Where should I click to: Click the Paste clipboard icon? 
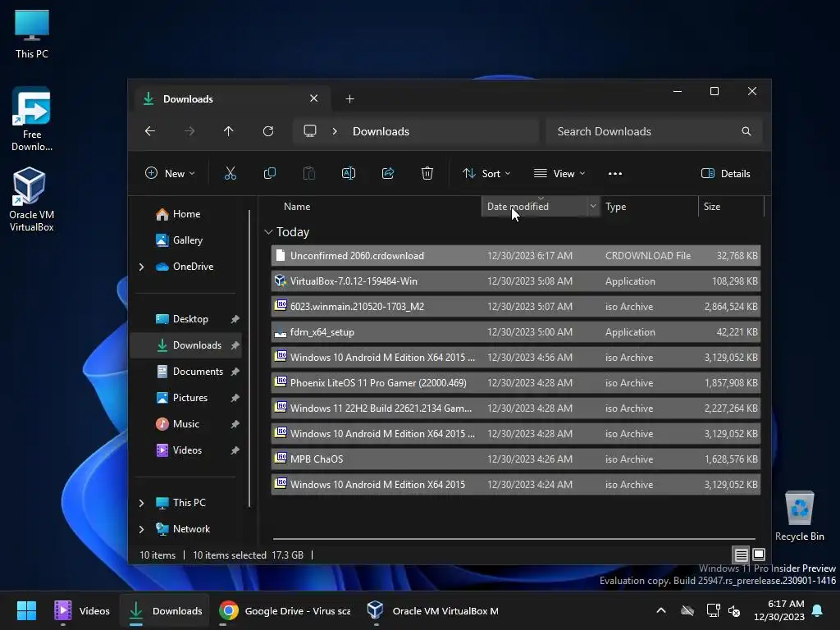[309, 173]
